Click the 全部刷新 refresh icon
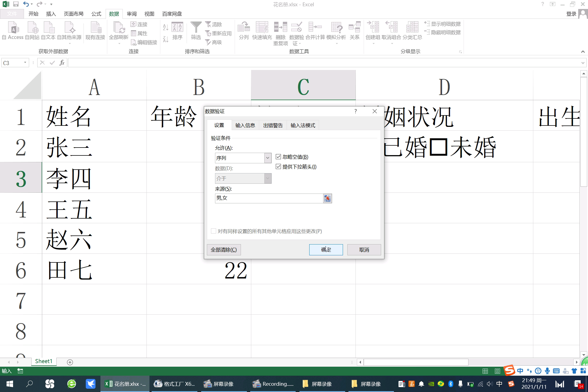 point(119,27)
